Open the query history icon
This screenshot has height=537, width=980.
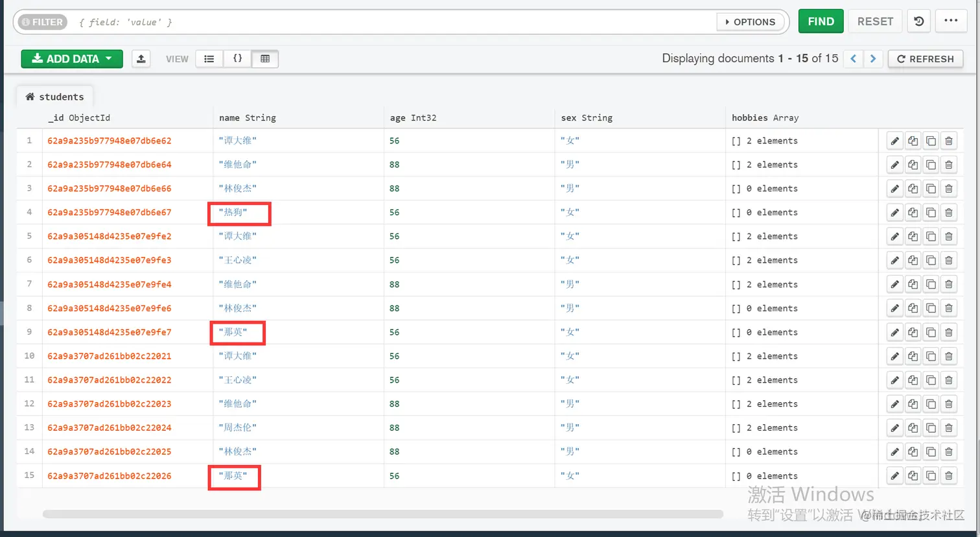point(919,21)
